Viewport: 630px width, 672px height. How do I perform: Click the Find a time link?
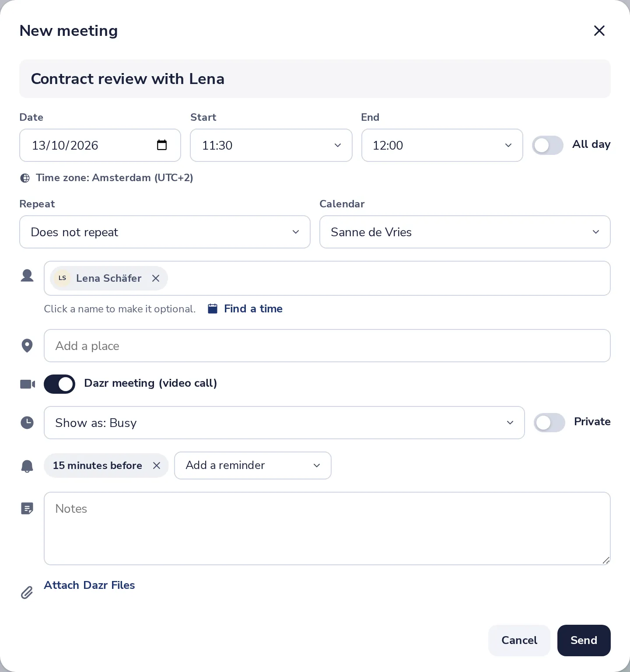pyautogui.click(x=253, y=309)
